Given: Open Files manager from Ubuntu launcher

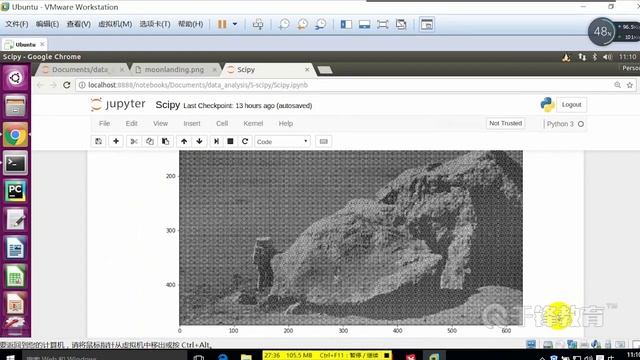Looking at the screenshot, I should click(x=15, y=106).
